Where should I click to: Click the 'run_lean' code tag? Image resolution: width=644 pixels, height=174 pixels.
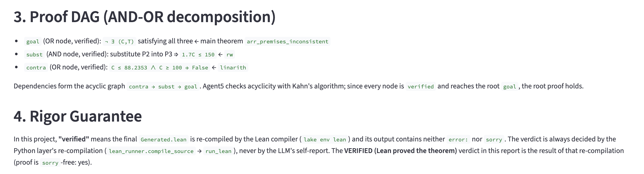(x=218, y=151)
